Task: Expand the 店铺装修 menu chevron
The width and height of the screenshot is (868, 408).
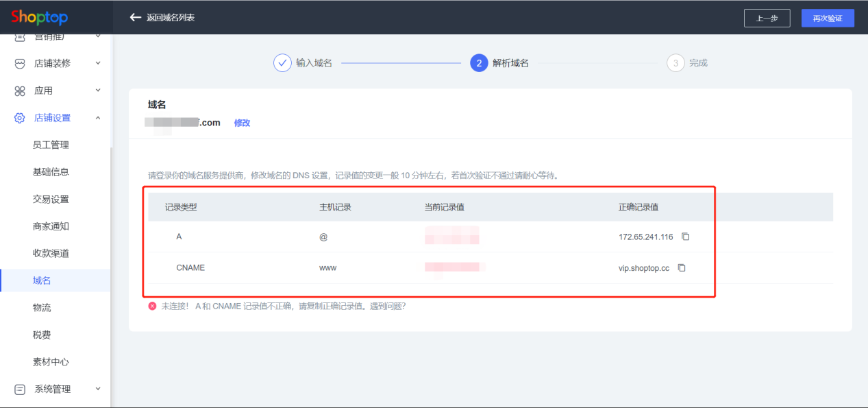Action: [x=98, y=63]
